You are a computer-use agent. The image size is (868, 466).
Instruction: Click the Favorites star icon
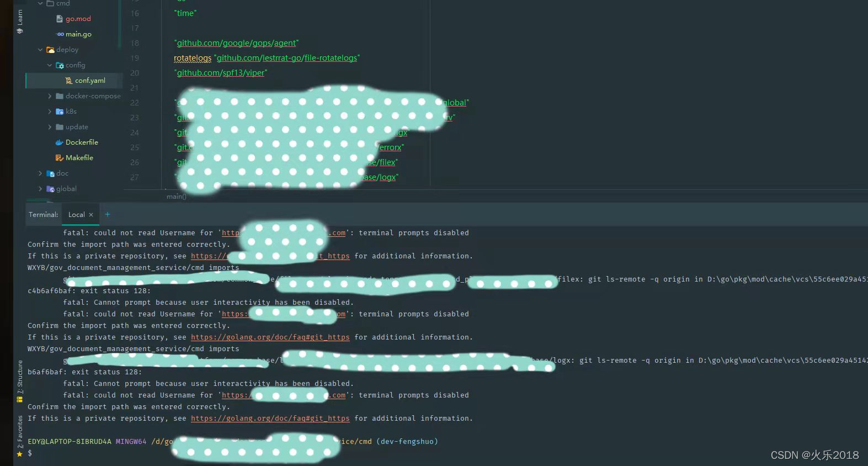[20, 454]
